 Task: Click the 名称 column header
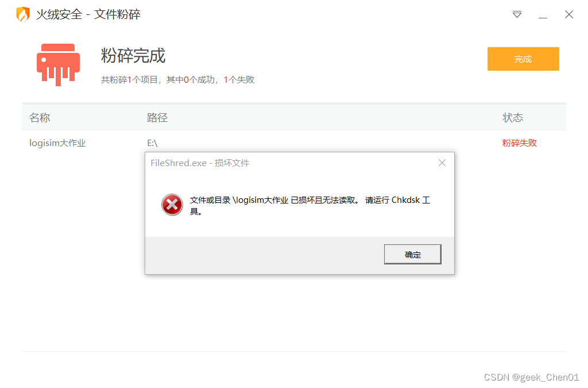click(x=40, y=118)
